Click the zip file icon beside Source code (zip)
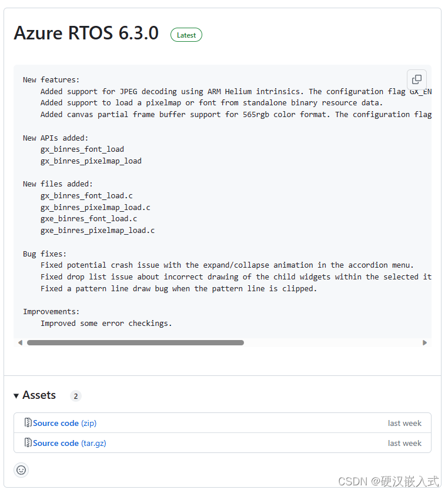Image resolution: width=448 pixels, height=493 pixels. [28, 422]
